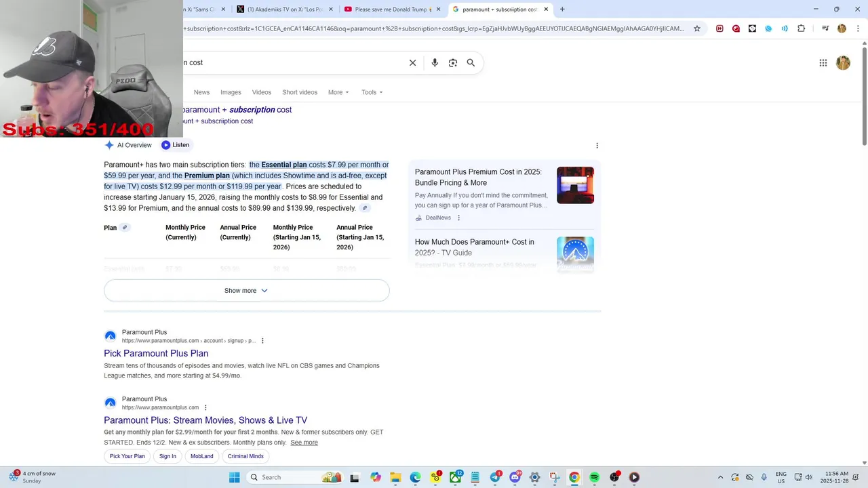Click the Criminal Minds chip
The width and height of the screenshot is (868, 488).
(245, 456)
